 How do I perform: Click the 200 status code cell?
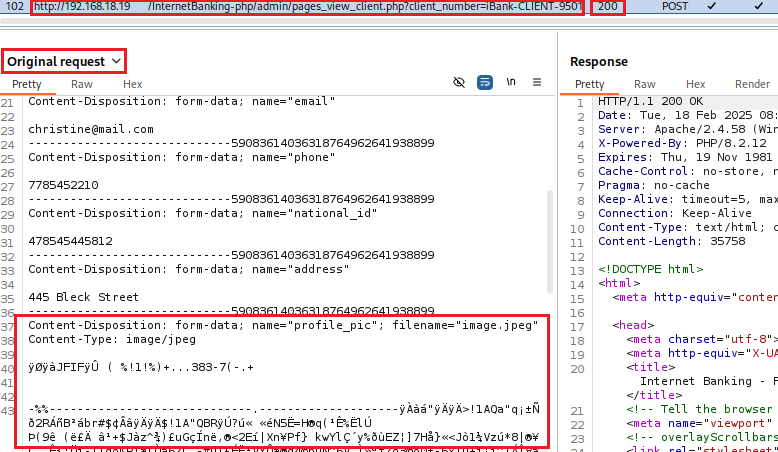click(x=607, y=6)
